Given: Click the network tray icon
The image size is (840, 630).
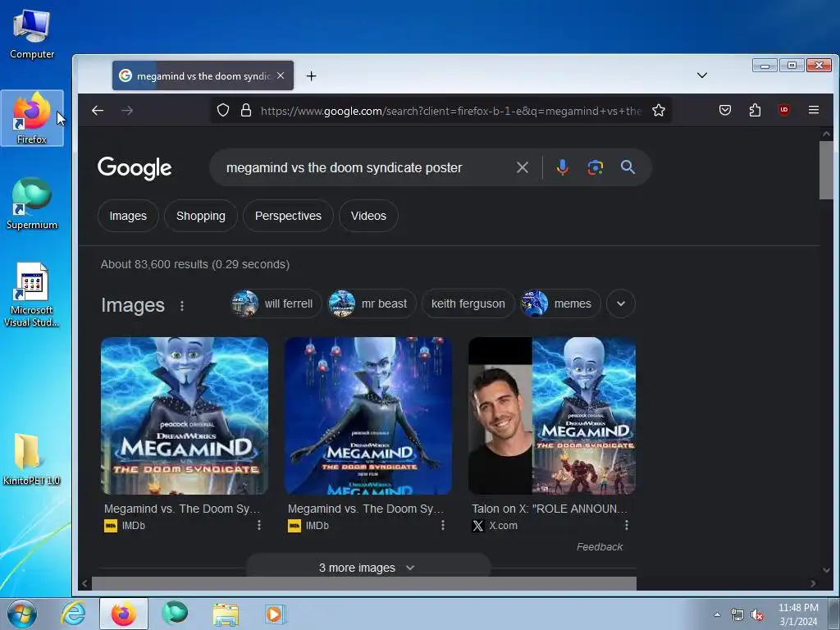Looking at the screenshot, I should pos(737,615).
